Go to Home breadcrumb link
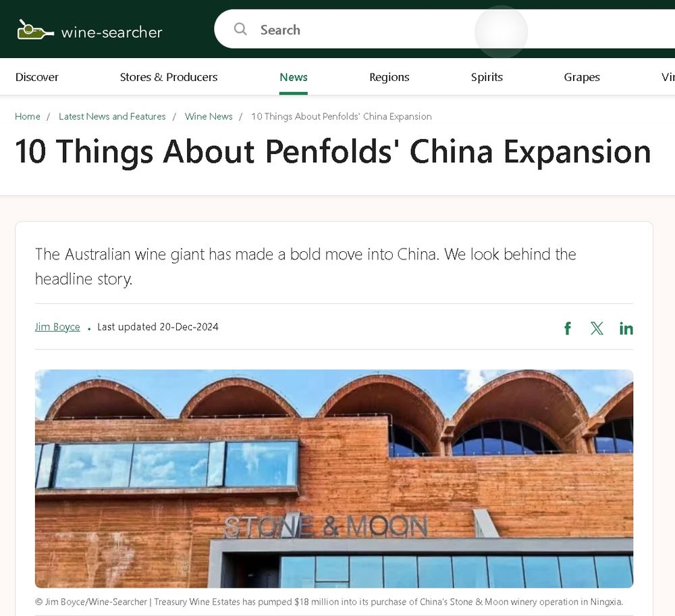Image resolution: width=675 pixels, height=616 pixels. 28,116
